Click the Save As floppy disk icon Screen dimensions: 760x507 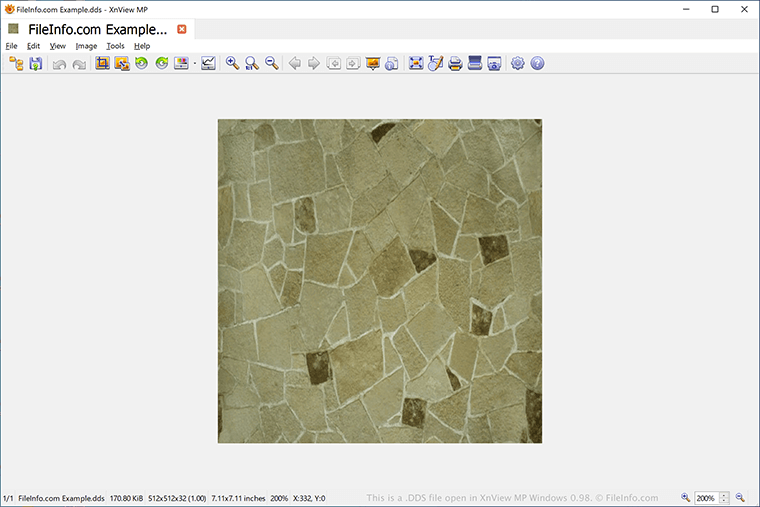[36, 63]
